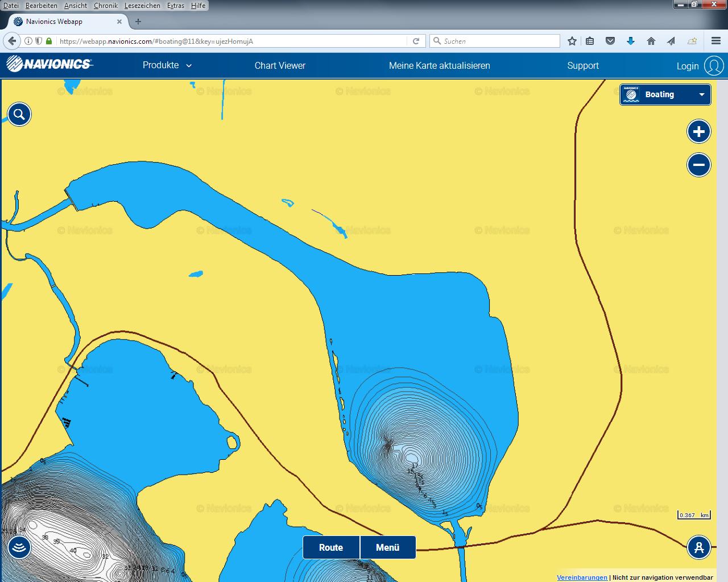
Task: Toggle the sonar chart layer icon
Action: click(19, 547)
